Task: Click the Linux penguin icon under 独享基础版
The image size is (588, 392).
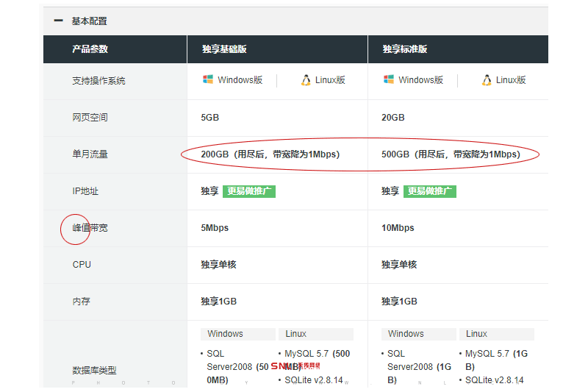Action: tap(306, 80)
